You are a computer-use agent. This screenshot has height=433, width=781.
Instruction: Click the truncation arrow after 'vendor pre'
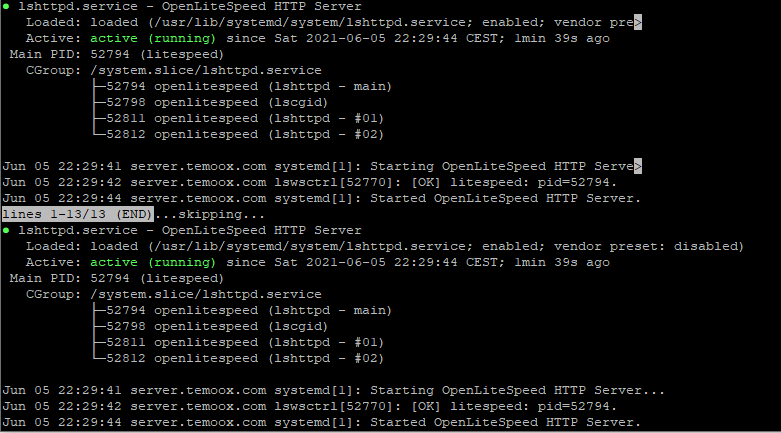[x=638, y=22]
